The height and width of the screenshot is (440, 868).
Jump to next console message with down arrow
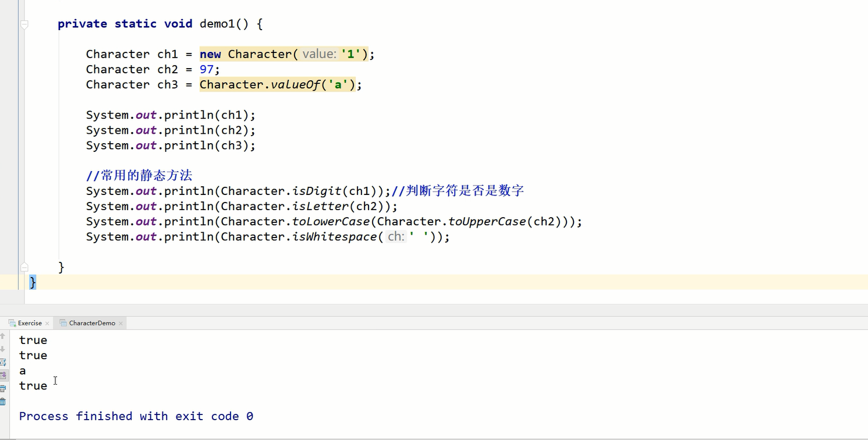coord(3,349)
